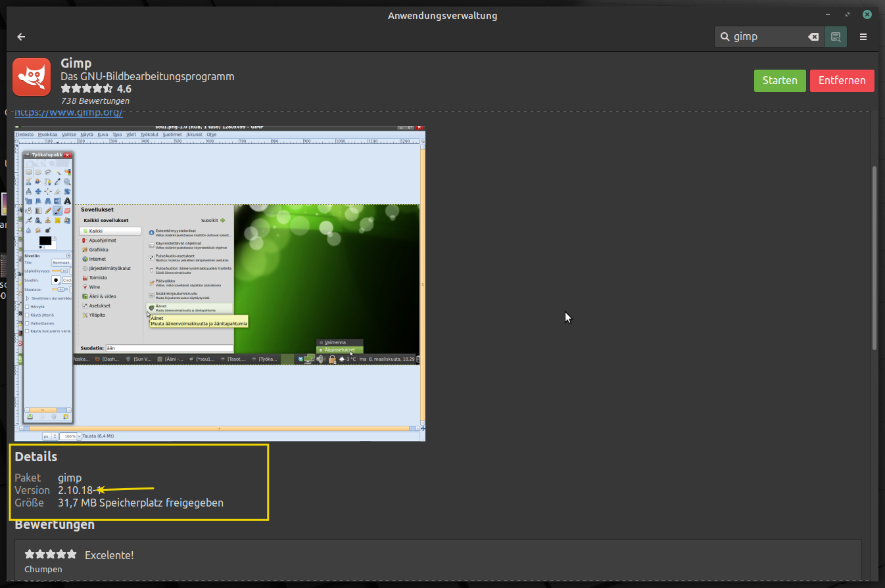Click the Gimp application logo
885x588 pixels.
click(32, 77)
